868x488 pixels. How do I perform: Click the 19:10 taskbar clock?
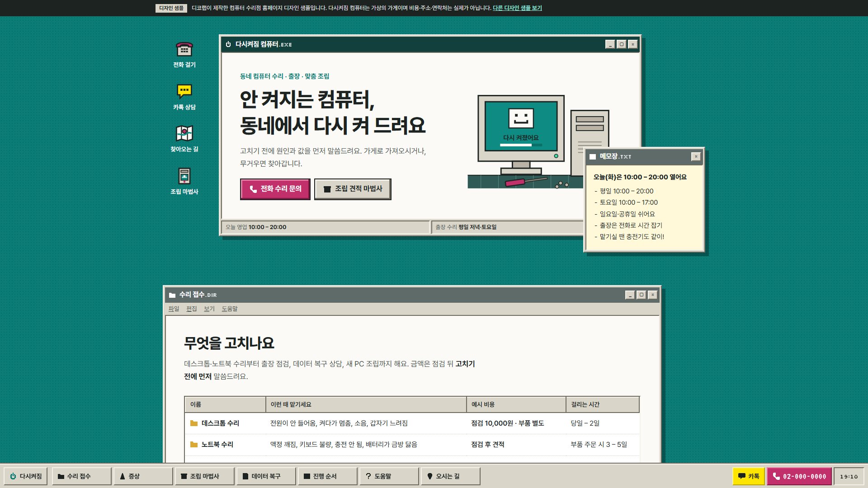(x=849, y=476)
